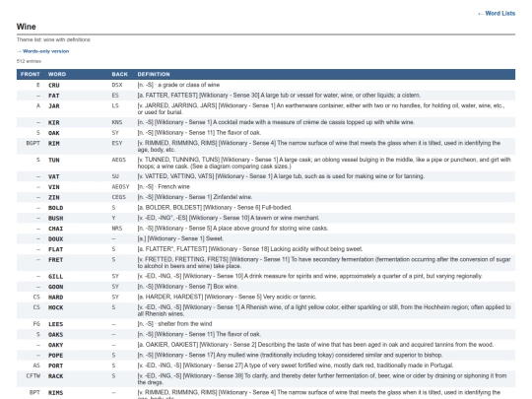Select the word GILL
This screenshot has width=532, height=399.
coord(55,277)
